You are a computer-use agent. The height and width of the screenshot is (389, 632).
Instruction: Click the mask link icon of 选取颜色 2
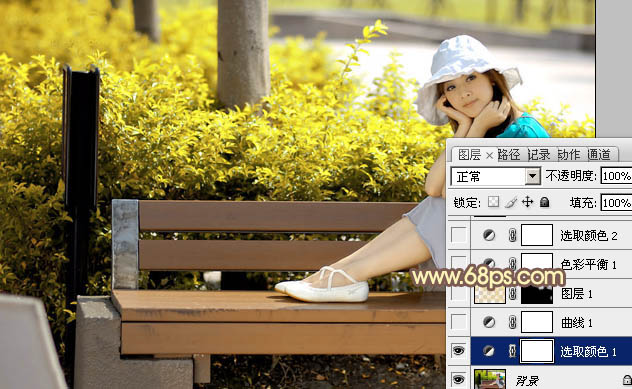click(512, 235)
